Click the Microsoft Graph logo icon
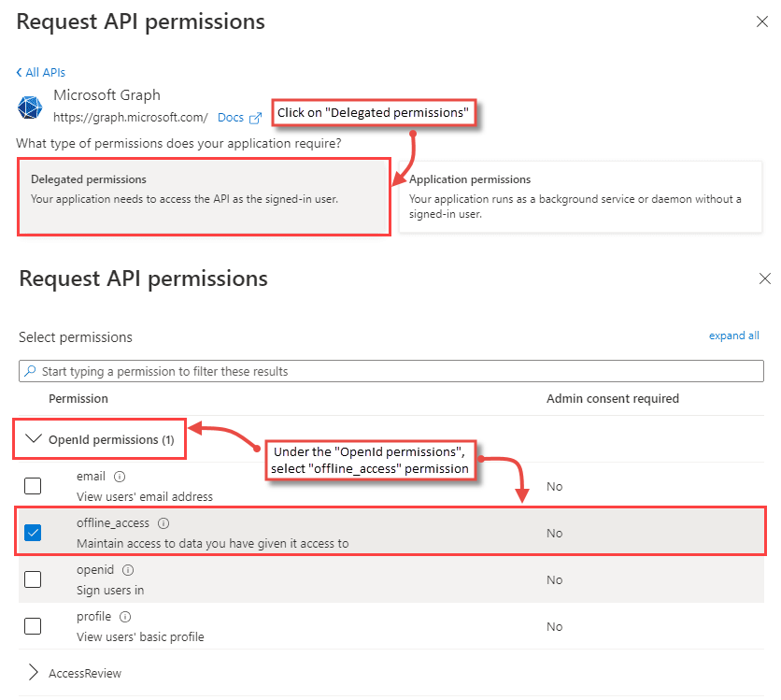The image size is (781, 700). pos(30,107)
